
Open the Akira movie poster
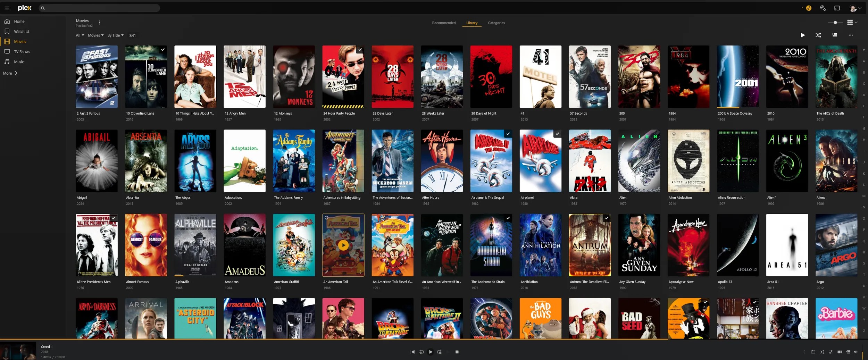point(590,161)
